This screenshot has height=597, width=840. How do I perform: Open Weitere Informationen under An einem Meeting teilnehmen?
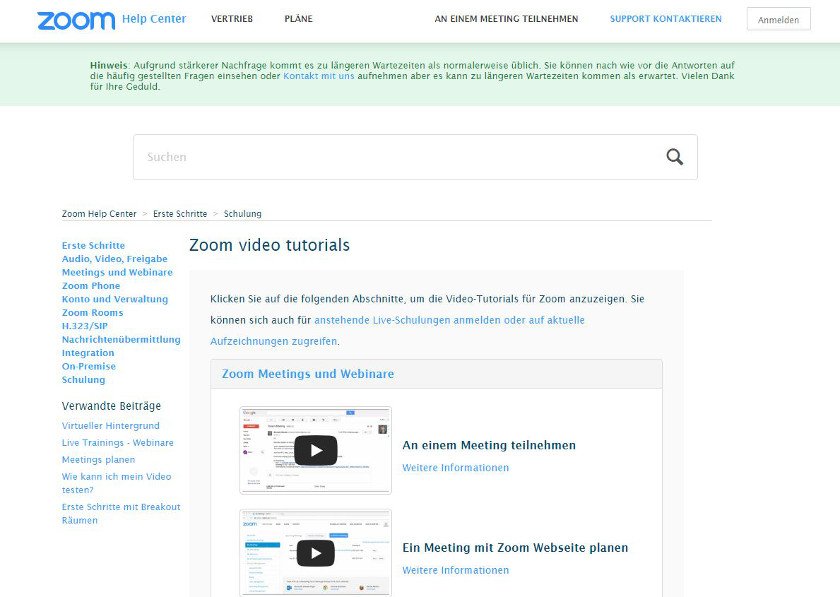pyautogui.click(x=455, y=468)
